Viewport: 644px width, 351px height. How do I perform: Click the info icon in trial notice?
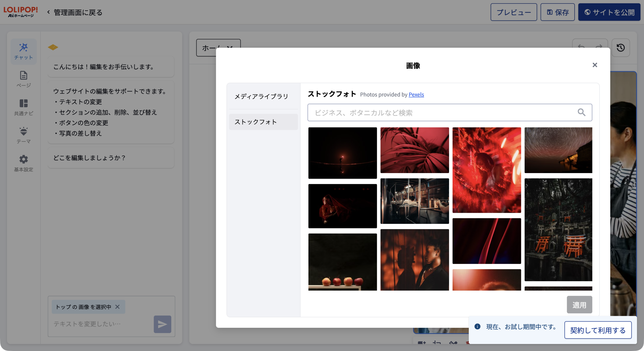(x=477, y=326)
